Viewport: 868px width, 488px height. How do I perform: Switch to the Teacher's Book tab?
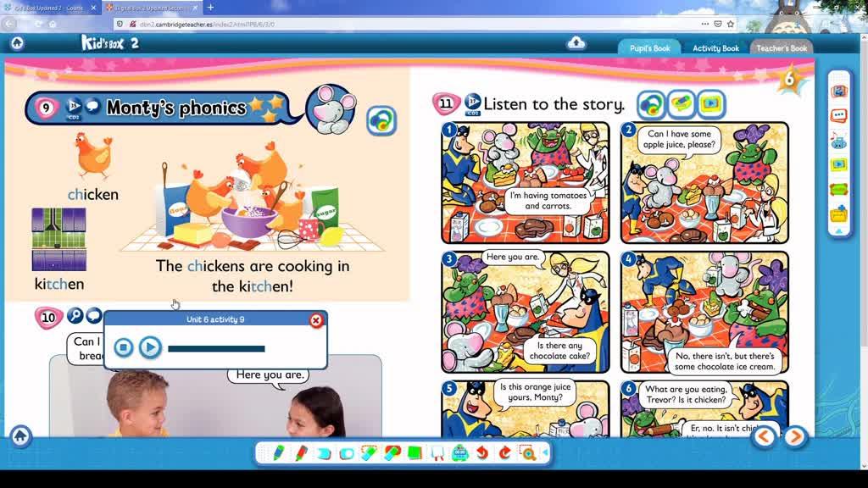pos(781,48)
